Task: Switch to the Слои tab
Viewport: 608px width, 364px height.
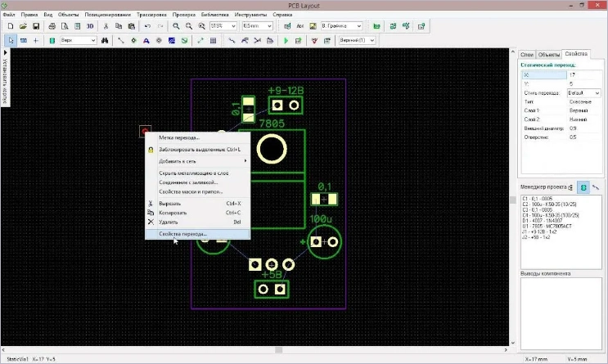Action: [x=526, y=54]
